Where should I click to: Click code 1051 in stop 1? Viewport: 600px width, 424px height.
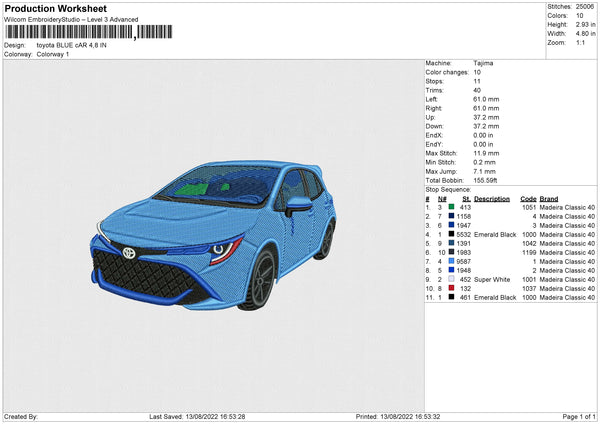529,207
